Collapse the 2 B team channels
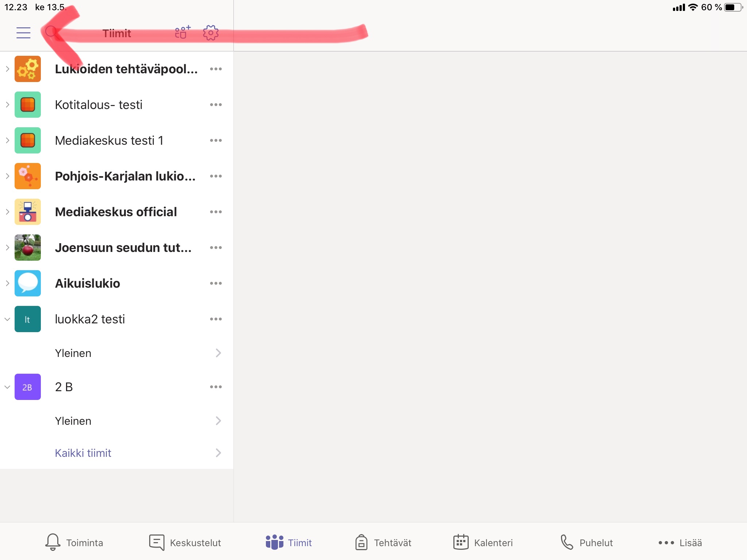The height and width of the screenshot is (560, 747). pyautogui.click(x=7, y=387)
